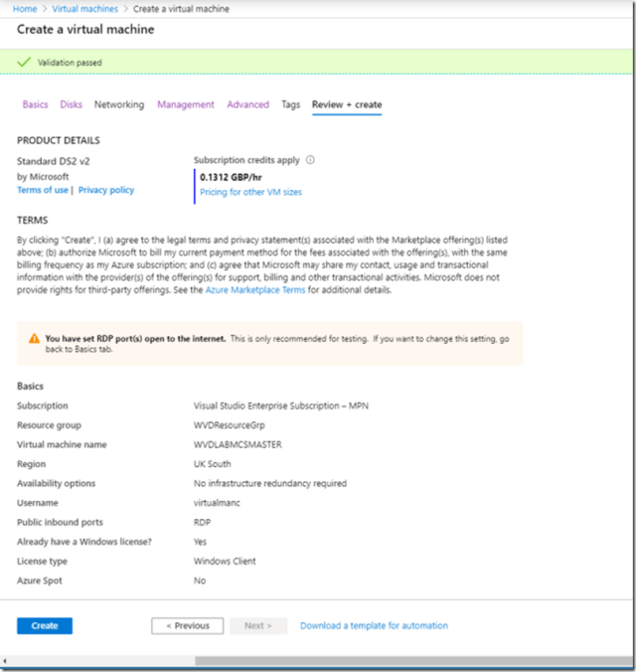Open the Home breadcrumb link
Screen dimensions: 636x672
pyautogui.click(x=25, y=9)
